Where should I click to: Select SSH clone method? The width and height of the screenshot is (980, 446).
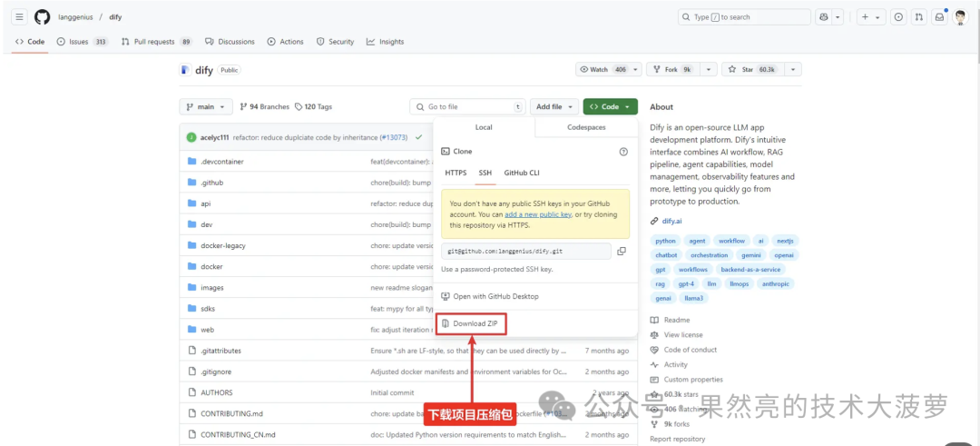[x=485, y=173]
